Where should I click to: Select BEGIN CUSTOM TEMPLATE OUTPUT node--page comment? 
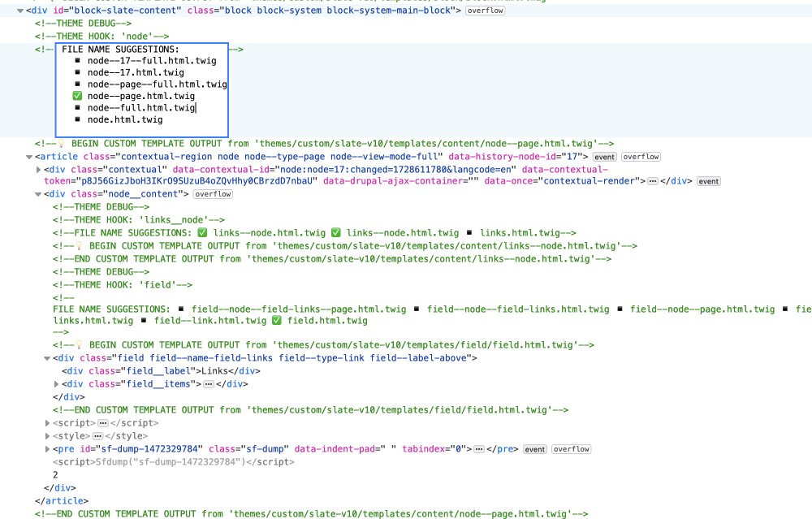(x=325, y=144)
